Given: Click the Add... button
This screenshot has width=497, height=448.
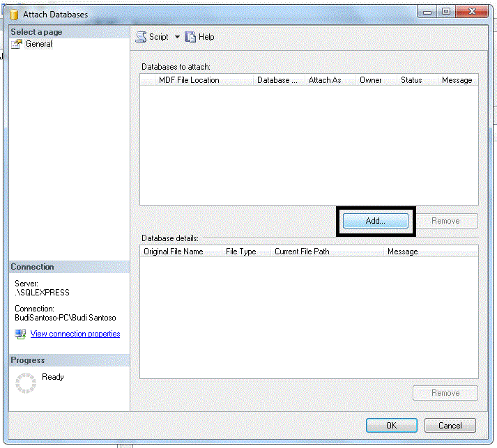Looking at the screenshot, I should [x=376, y=221].
